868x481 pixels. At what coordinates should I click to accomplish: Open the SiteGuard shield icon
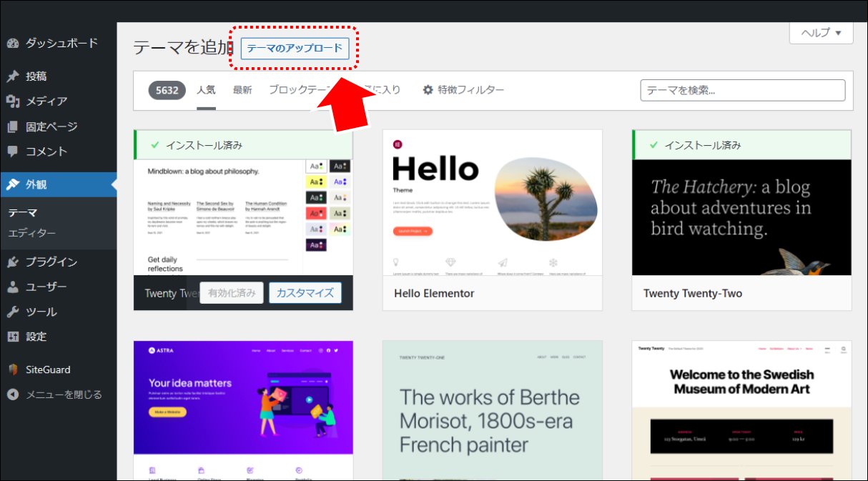click(13, 370)
